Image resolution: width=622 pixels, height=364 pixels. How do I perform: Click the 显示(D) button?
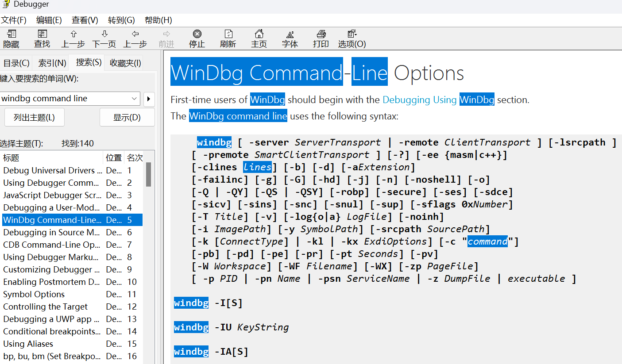coord(127,117)
